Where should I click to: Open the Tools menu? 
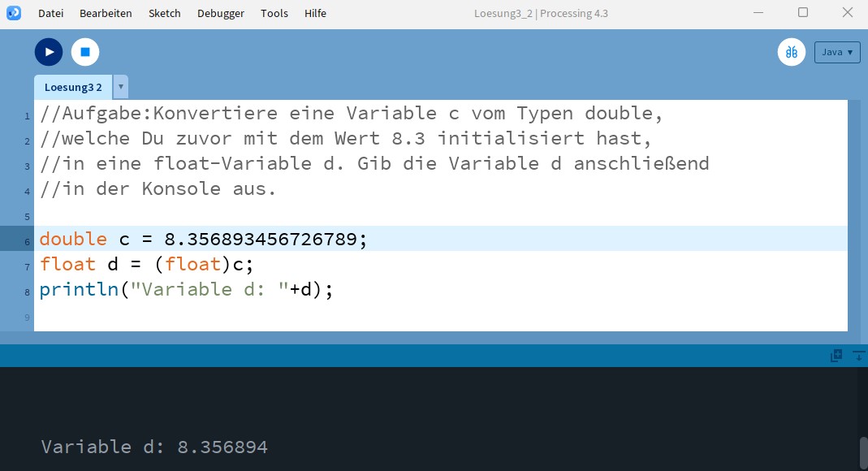pyautogui.click(x=274, y=13)
